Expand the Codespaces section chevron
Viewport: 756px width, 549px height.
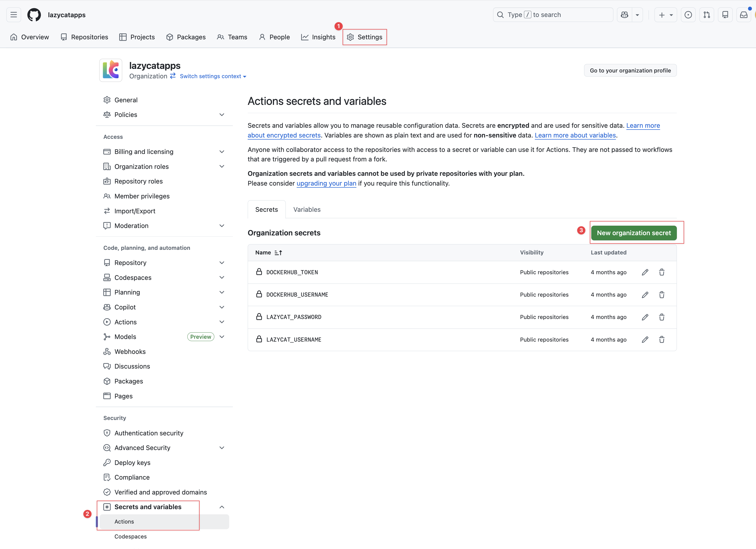point(222,277)
